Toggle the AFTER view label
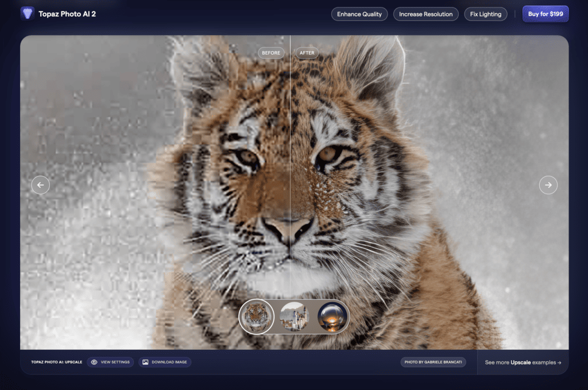 pyautogui.click(x=307, y=52)
